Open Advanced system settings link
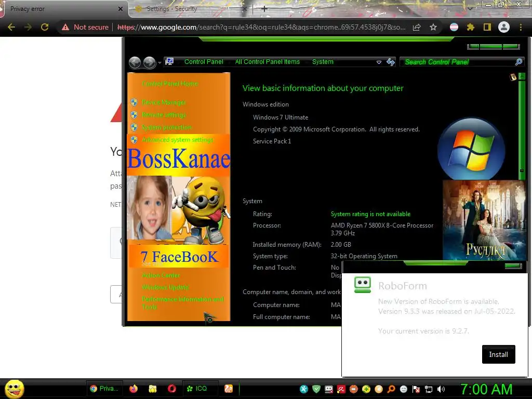 click(178, 139)
